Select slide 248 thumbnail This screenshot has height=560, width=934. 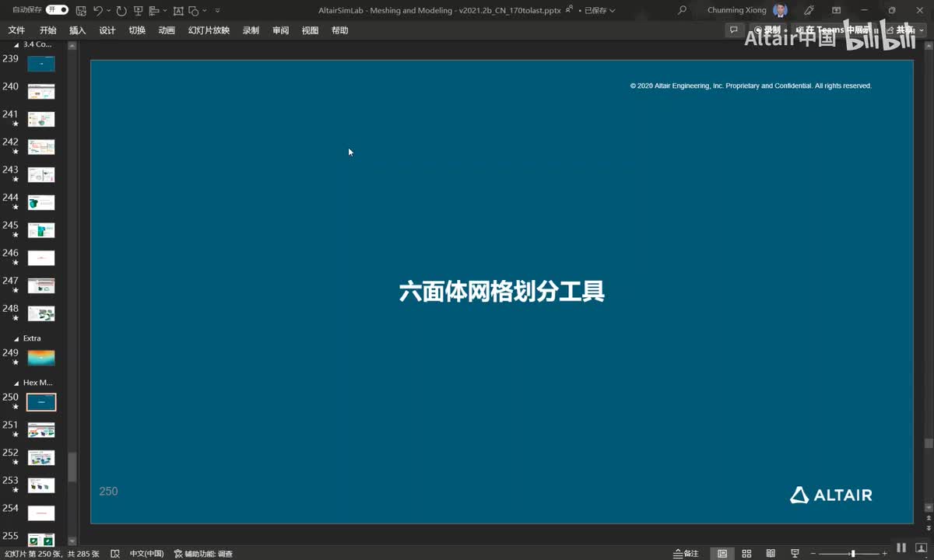point(41,314)
